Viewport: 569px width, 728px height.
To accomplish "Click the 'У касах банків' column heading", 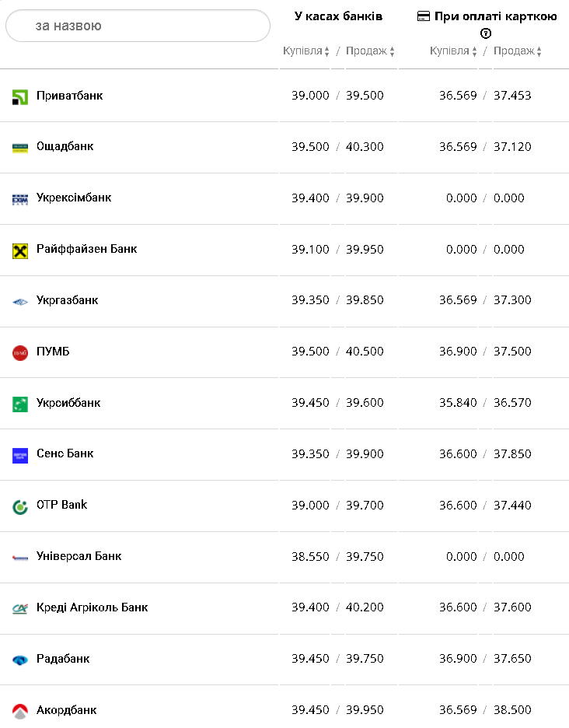I will click(x=338, y=16).
